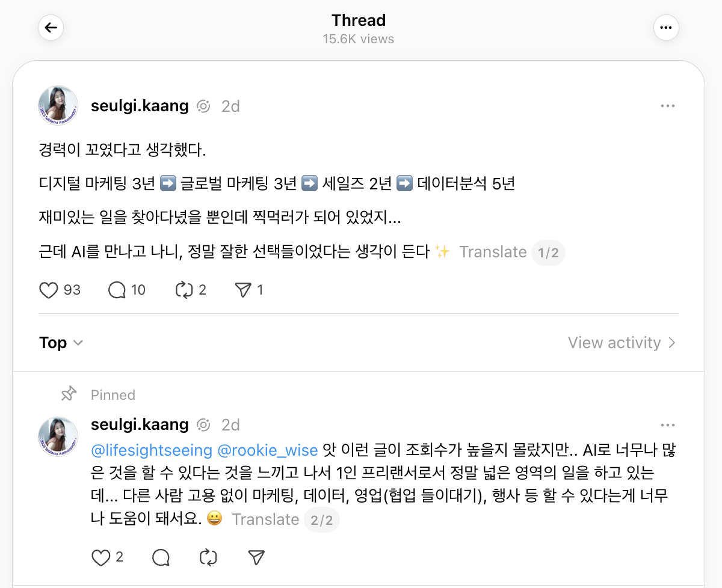The width and height of the screenshot is (722, 588).
Task: Tap the username seulgi.kaang on the pinned reply
Action: coord(140,424)
